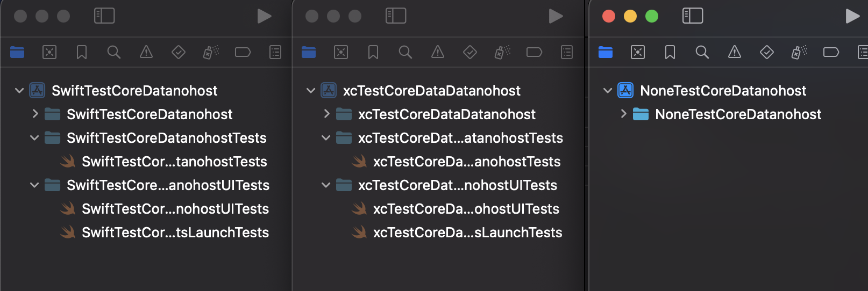
Task: Open Report navigator in xcTestCoreDataDatanohost window
Action: (567, 52)
